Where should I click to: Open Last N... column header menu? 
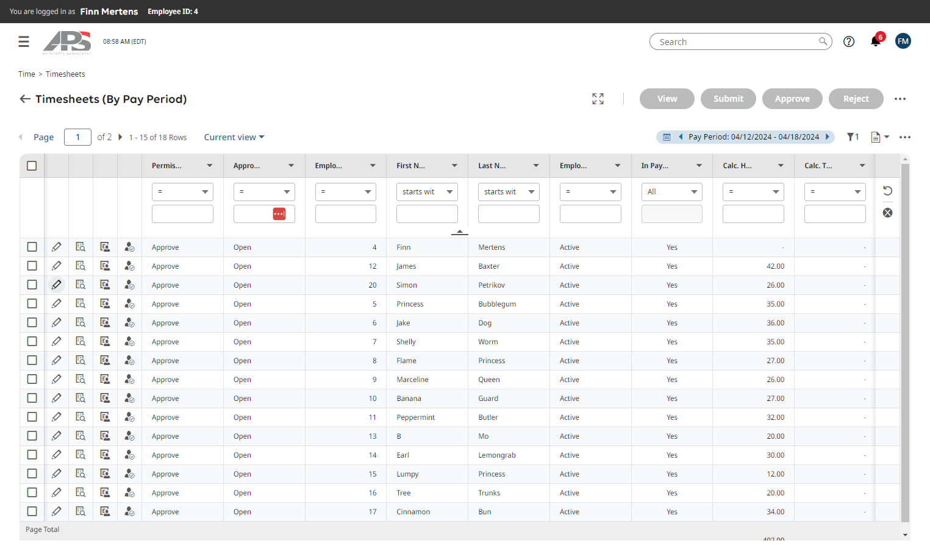pyautogui.click(x=536, y=166)
